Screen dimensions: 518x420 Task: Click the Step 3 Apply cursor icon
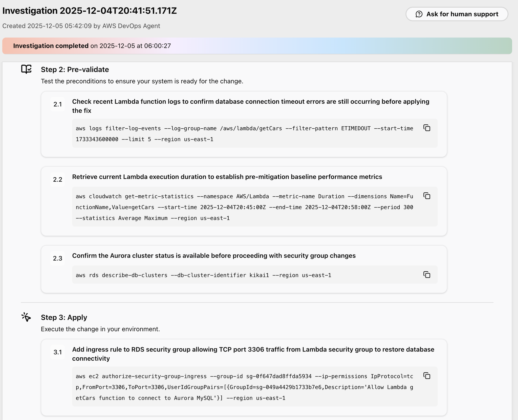(x=26, y=317)
